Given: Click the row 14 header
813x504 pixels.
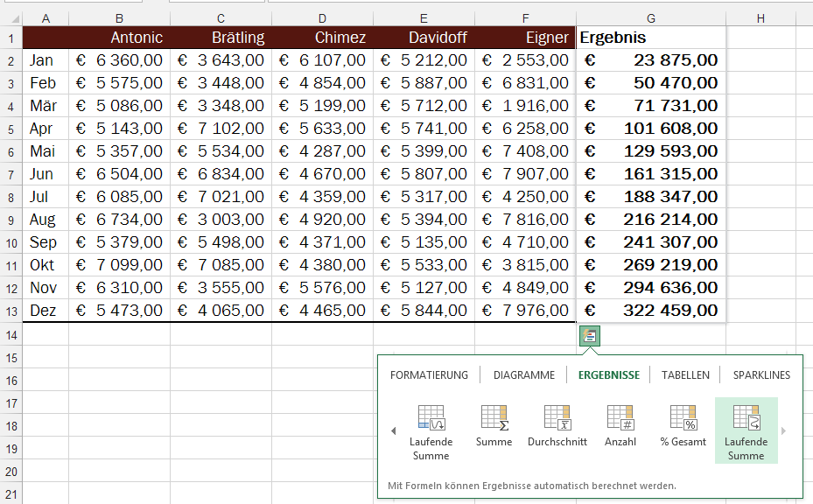Looking at the screenshot, I should (11, 334).
